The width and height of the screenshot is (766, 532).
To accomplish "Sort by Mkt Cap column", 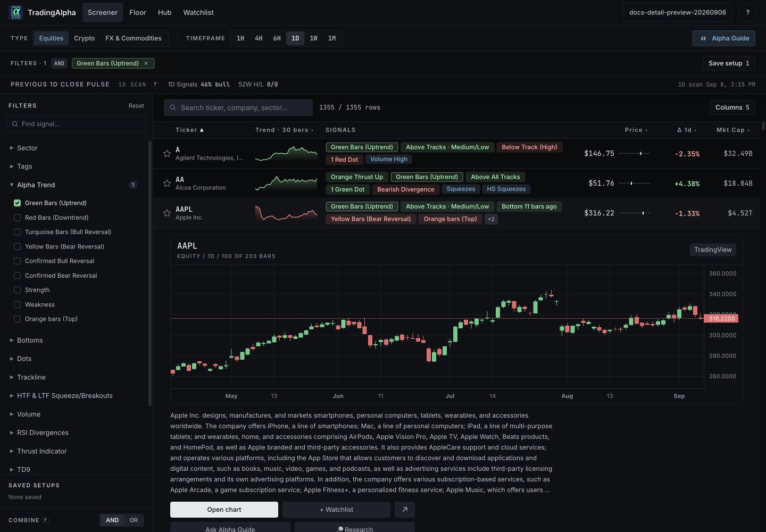I will 733,130.
